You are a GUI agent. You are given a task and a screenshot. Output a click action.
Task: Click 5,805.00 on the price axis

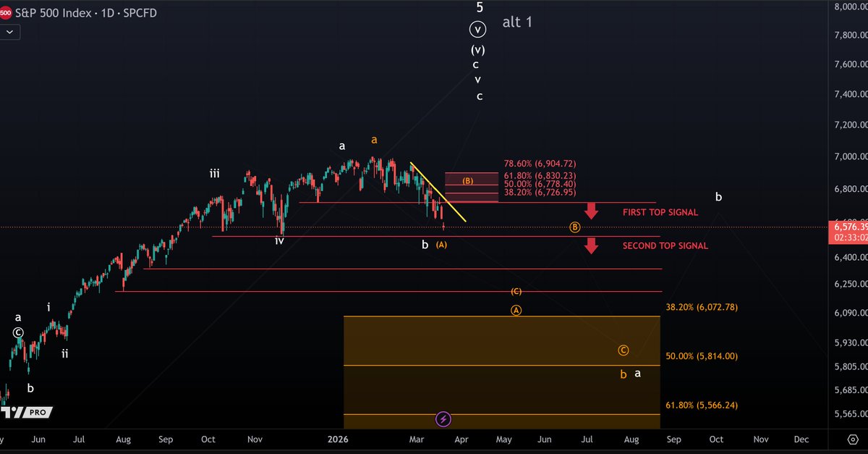click(x=851, y=367)
